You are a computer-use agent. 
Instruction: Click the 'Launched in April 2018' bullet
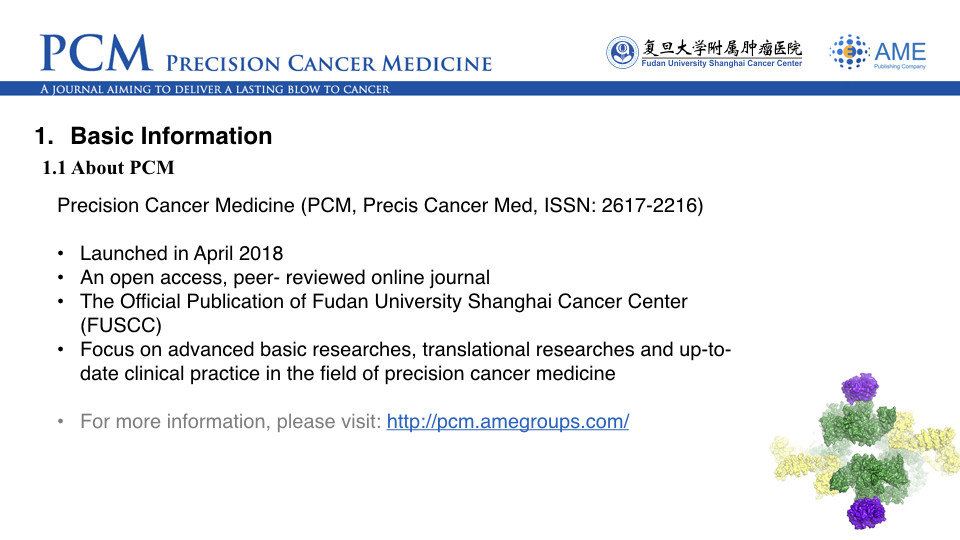point(181,253)
